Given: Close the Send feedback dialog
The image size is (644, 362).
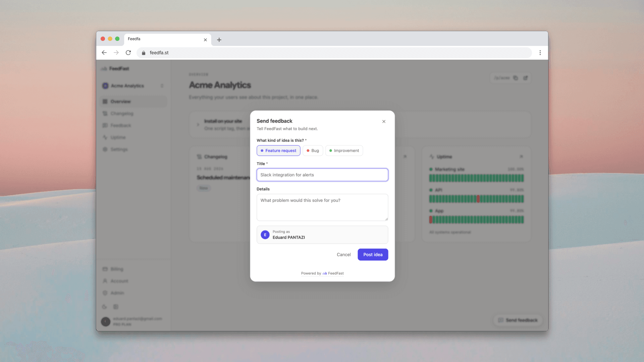Looking at the screenshot, I should pos(384,121).
